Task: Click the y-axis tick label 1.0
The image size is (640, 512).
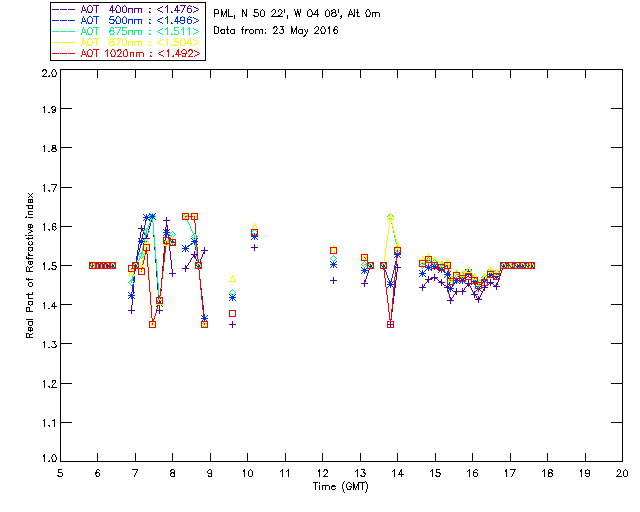Action: pyautogui.click(x=49, y=458)
